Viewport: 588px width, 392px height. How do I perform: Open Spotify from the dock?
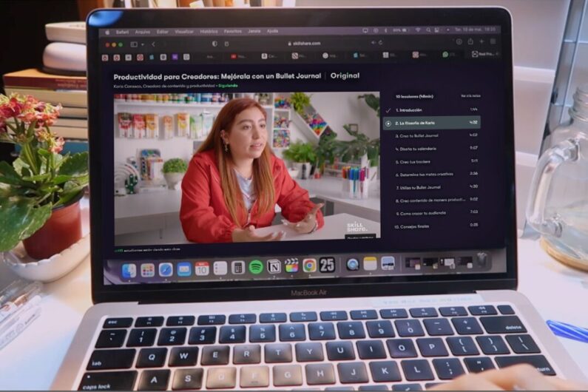tap(256, 266)
